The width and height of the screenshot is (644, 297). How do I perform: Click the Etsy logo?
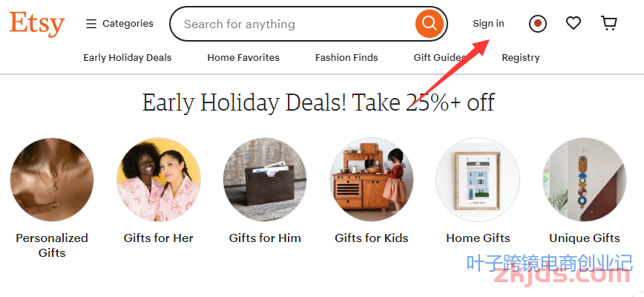click(37, 25)
